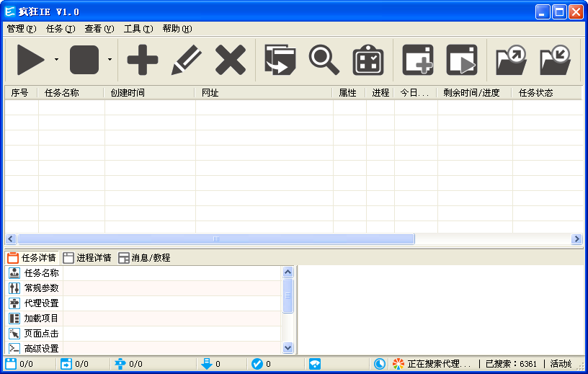Click the 任务状态 column header
Screen dimensions: 588x374
point(547,93)
